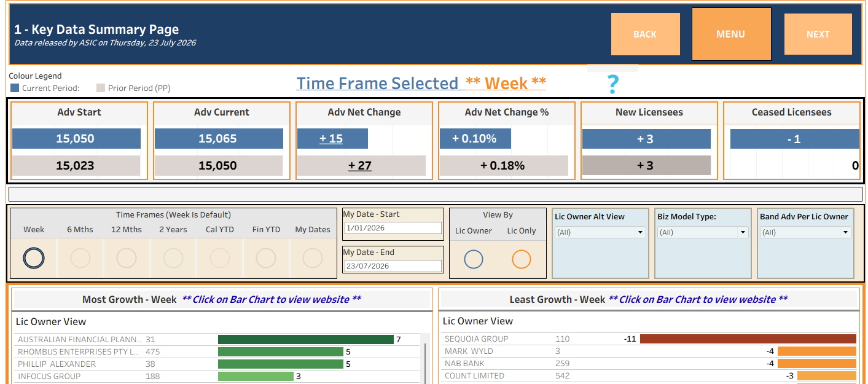
Task: Click Infocus Group growth bar
Action: [x=256, y=376]
